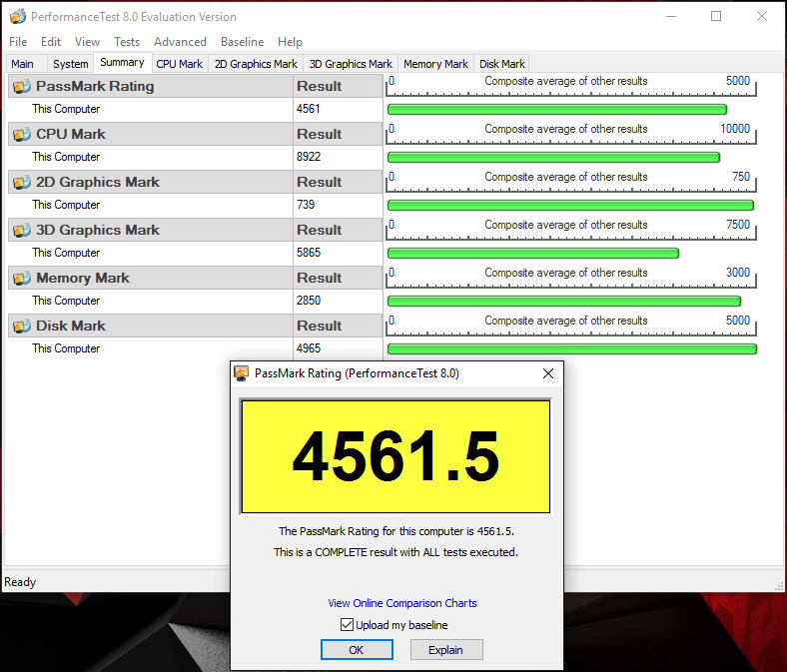
Task: Open the Help menu
Action: tap(290, 42)
